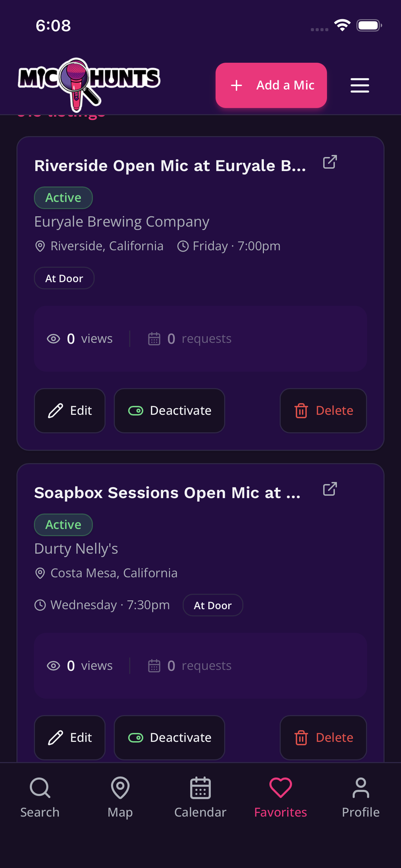Open the Calendar tab

pos(200,797)
